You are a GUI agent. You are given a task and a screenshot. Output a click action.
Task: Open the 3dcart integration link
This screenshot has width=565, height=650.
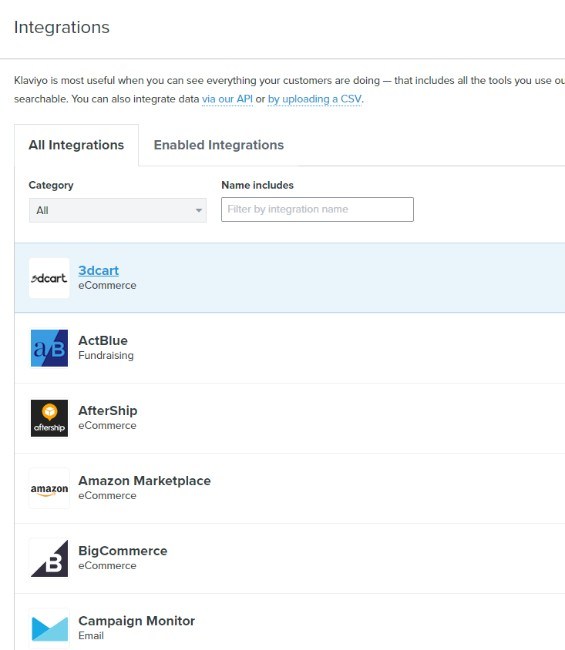99,271
